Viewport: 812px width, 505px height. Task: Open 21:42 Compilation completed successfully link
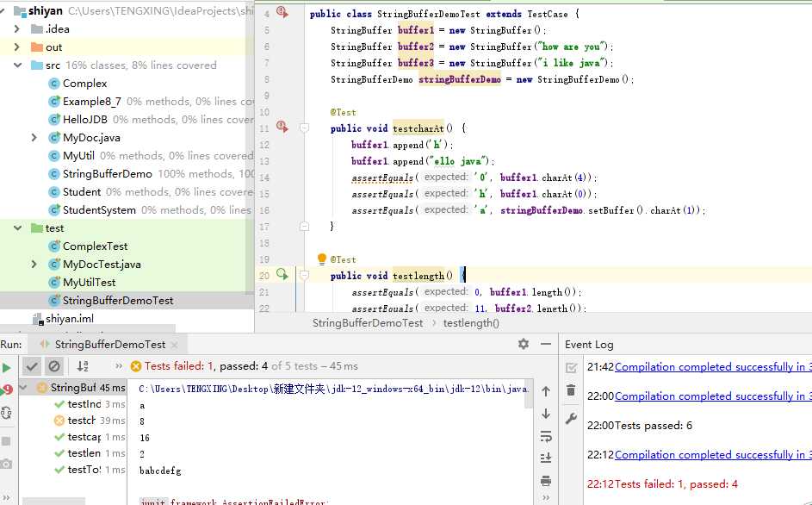coord(713,367)
